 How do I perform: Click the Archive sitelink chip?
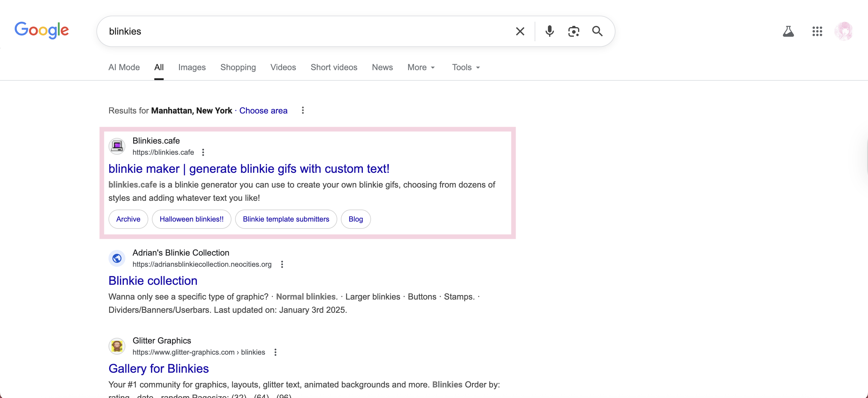[x=128, y=219]
